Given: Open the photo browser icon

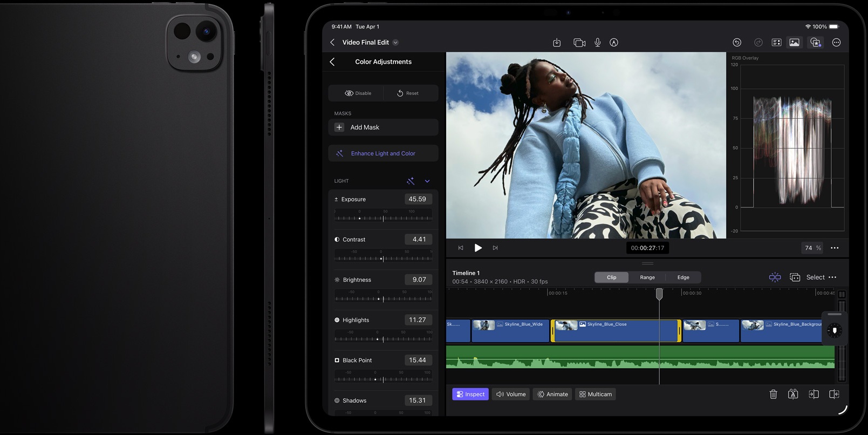Looking at the screenshot, I should tap(794, 43).
